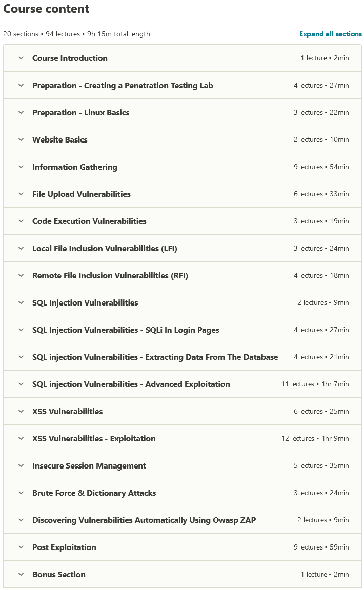Image resolution: width=364 pixels, height=590 pixels.
Task: Click chevron next to Extracting Data From Database
Action: tap(21, 357)
